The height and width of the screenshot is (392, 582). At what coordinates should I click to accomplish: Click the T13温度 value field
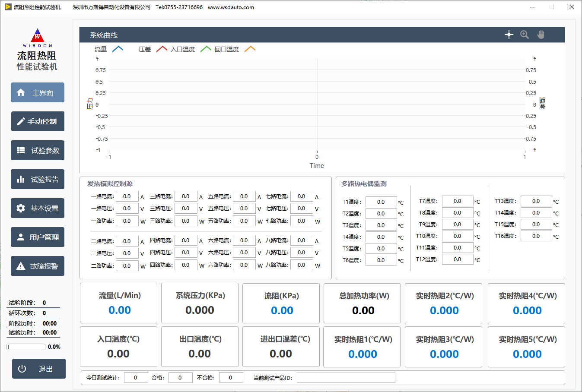[536, 201]
